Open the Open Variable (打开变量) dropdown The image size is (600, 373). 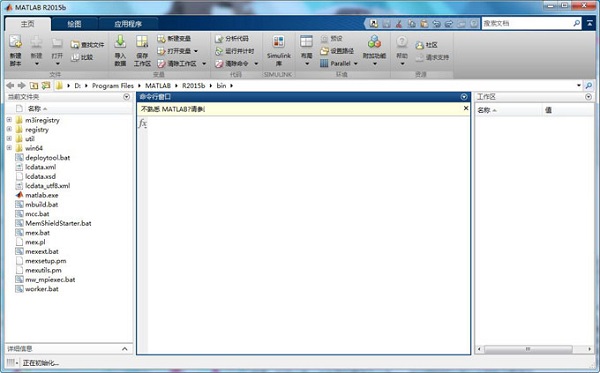point(196,51)
